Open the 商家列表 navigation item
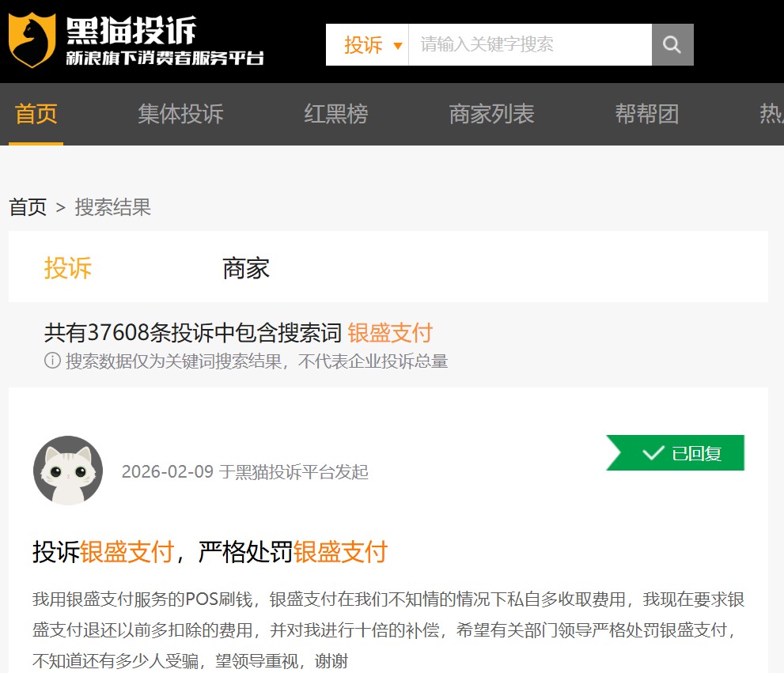 coord(491,114)
